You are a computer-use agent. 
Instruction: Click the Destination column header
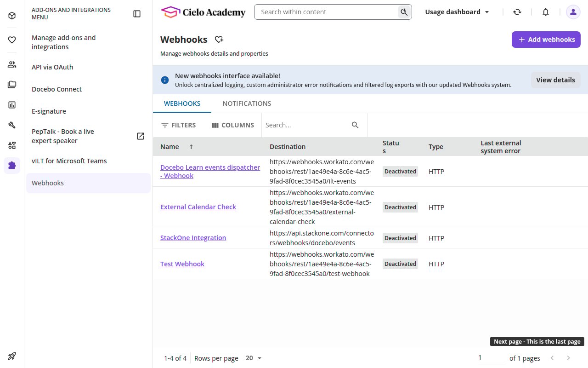click(288, 147)
